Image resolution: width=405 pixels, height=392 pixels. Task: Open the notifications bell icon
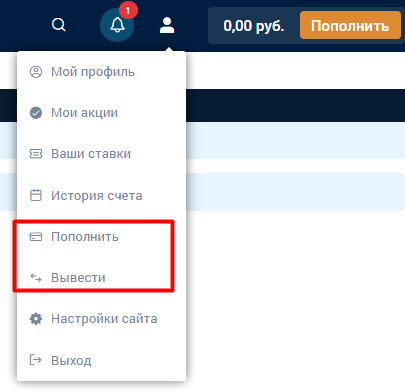[117, 25]
